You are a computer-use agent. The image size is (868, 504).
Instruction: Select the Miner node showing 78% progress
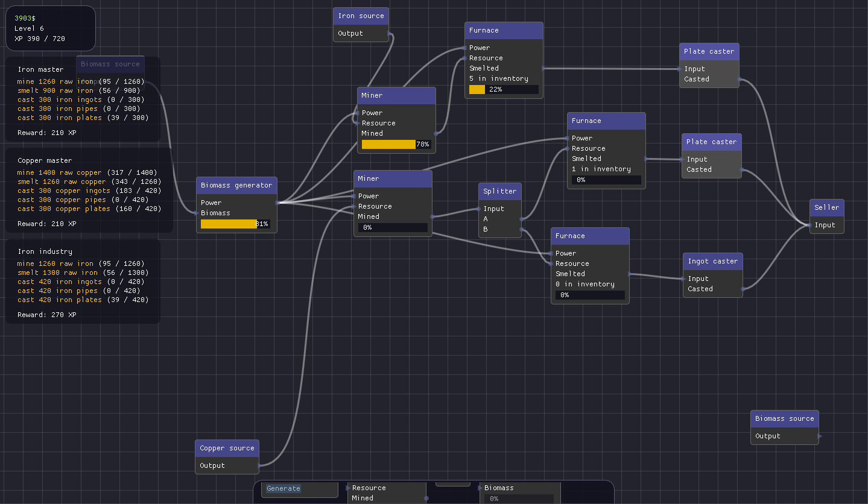pos(396,95)
